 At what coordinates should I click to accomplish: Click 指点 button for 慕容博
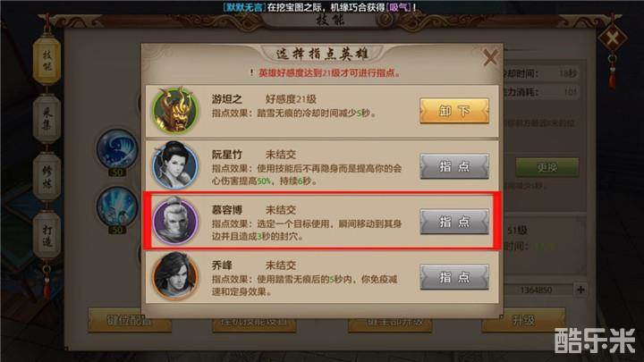[454, 222]
